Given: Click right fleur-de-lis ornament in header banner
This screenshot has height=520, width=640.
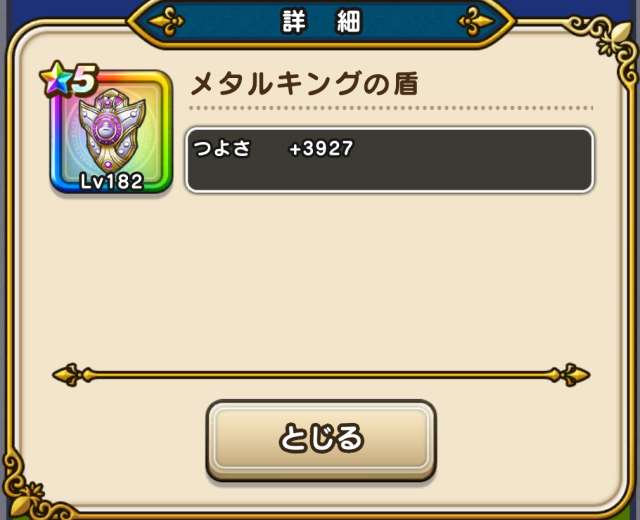Looking at the screenshot, I should point(476,20).
